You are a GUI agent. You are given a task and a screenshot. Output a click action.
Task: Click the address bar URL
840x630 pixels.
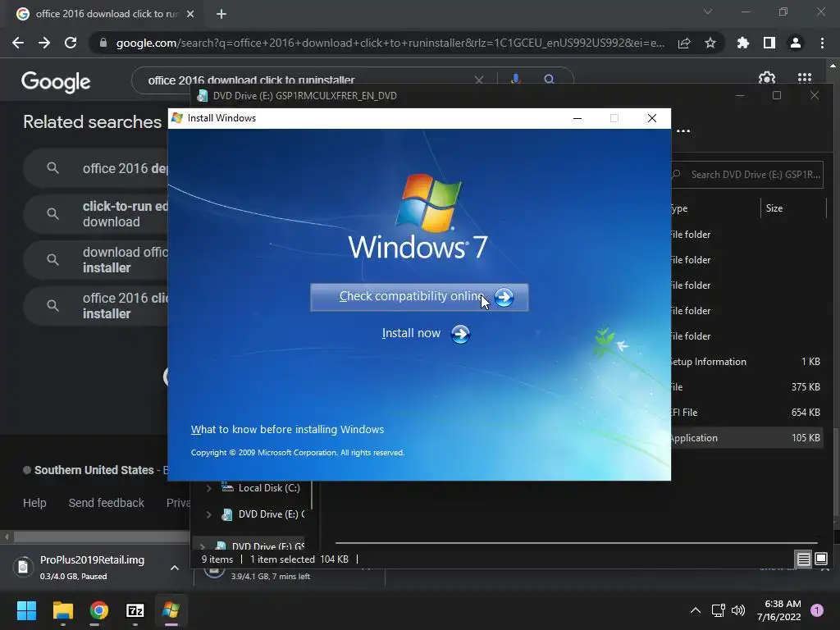[x=390, y=43]
